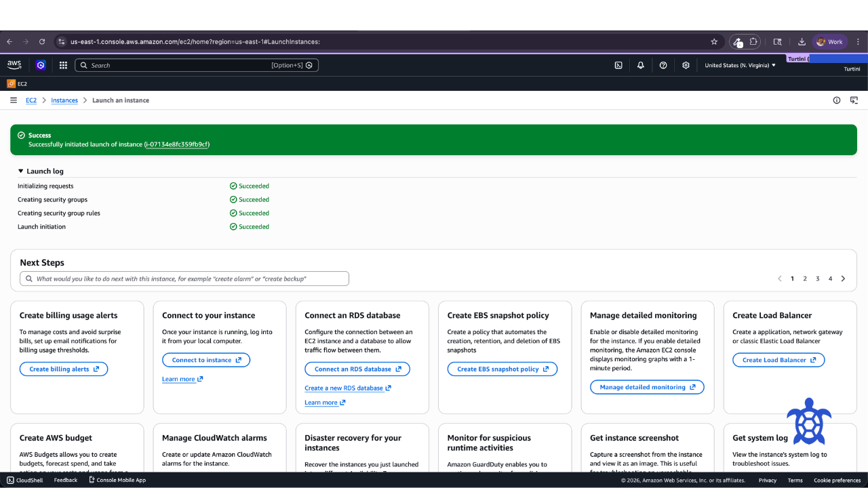Image resolution: width=868 pixels, height=488 pixels.
Task: Open the Terms footer link
Action: coord(795,480)
